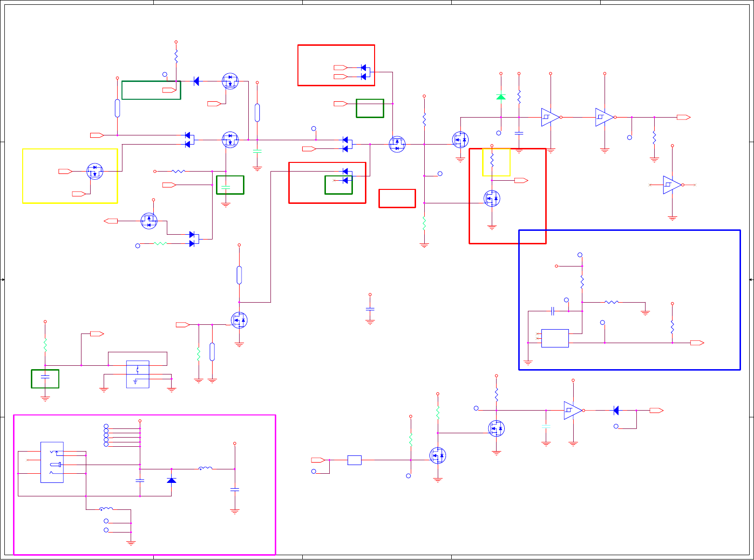Screen dimensions: 754x560
Task: Select the single diode left of the topmost transistor
Action: 196,81
